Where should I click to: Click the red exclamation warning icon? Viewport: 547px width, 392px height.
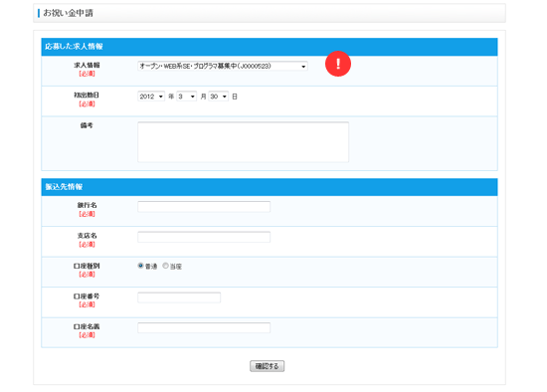[338, 64]
